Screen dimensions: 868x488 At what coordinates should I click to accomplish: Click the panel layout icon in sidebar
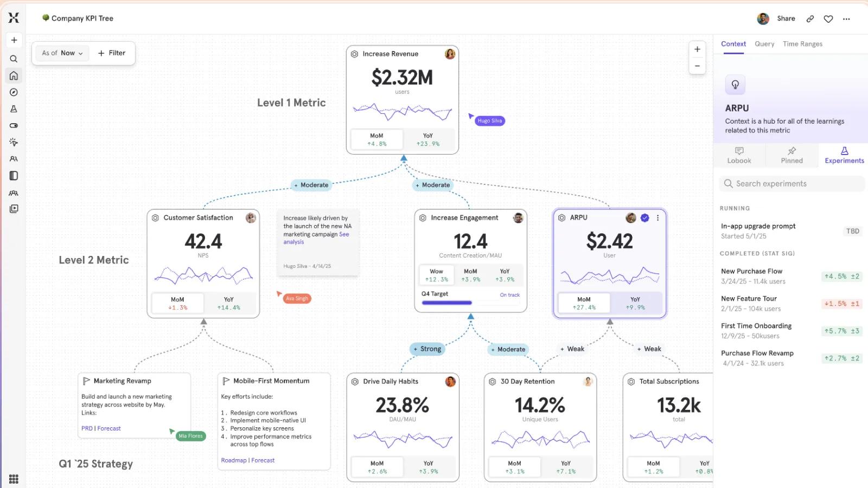14,176
